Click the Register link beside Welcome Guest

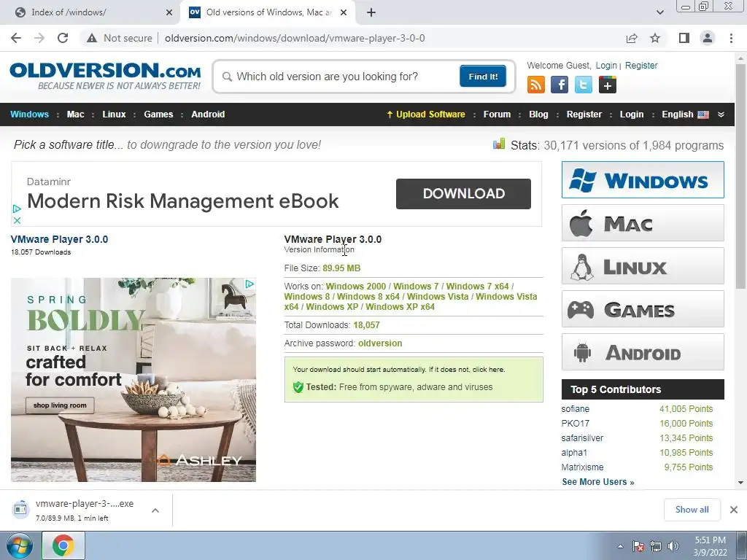[641, 65]
